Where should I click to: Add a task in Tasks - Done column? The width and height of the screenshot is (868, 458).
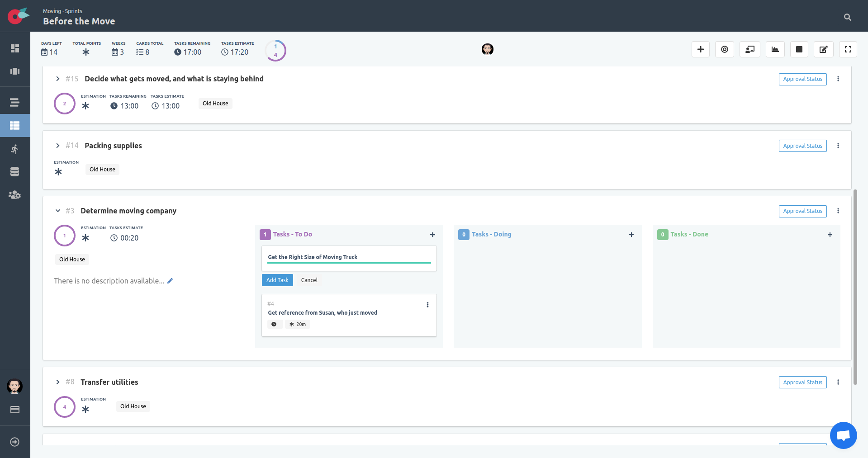point(830,235)
